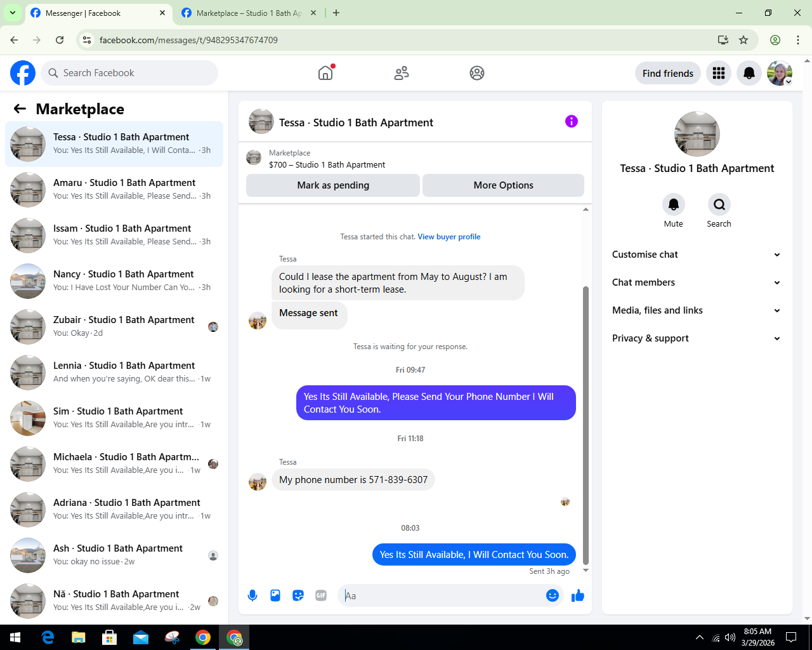Click the message with phone number 571-839-6307

pos(353,480)
